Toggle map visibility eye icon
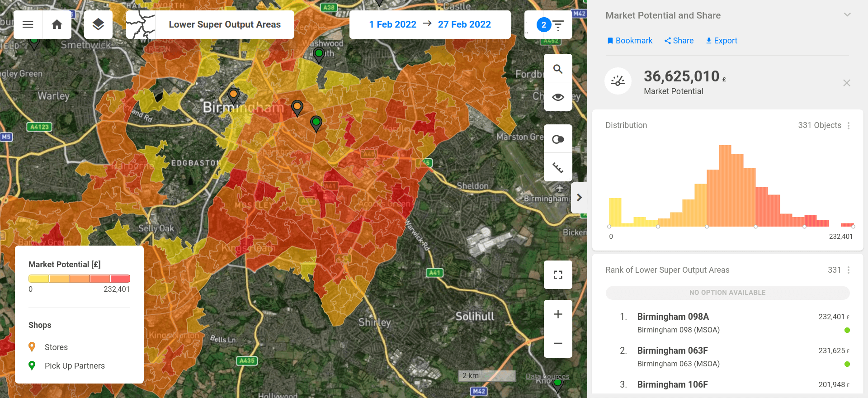Image resolution: width=868 pixels, height=398 pixels. pyautogui.click(x=558, y=97)
